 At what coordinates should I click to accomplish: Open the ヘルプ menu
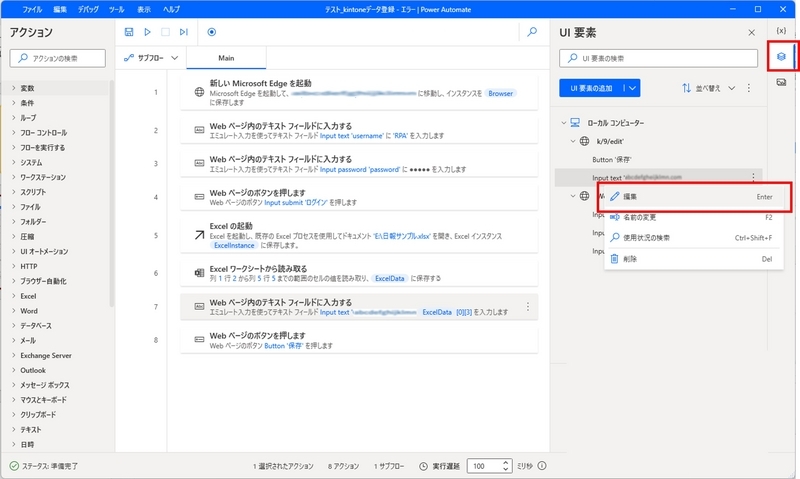point(171,9)
